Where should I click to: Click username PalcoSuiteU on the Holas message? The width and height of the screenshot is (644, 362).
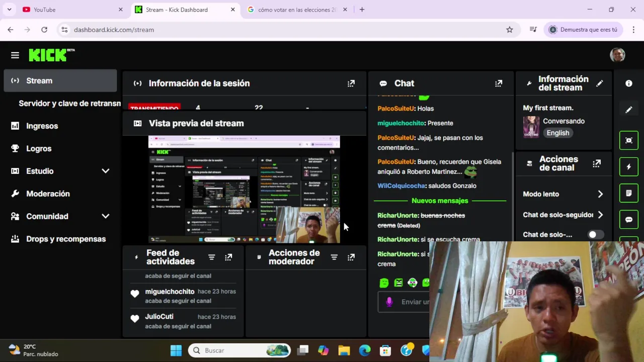396,109
